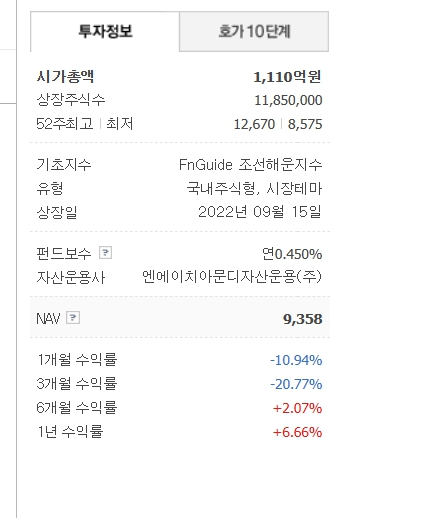Click the 3개월 수익률 value -20.77%
The width and height of the screenshot is (440, 518).
coord(296,384)
